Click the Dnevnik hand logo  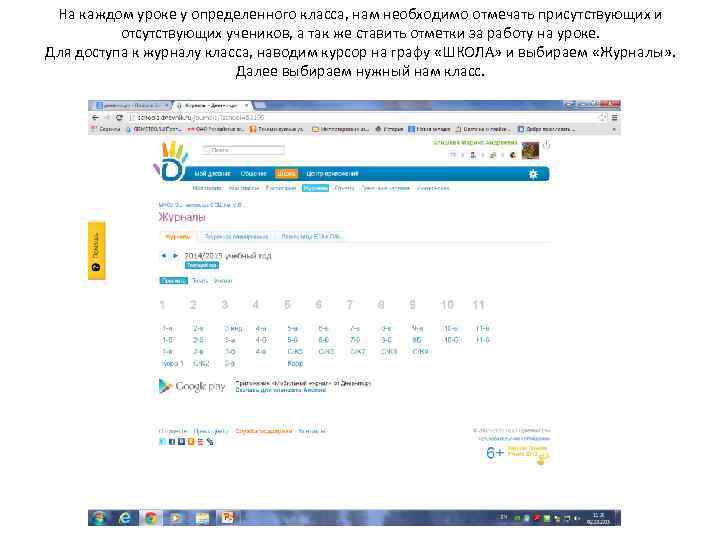[171, 162]
